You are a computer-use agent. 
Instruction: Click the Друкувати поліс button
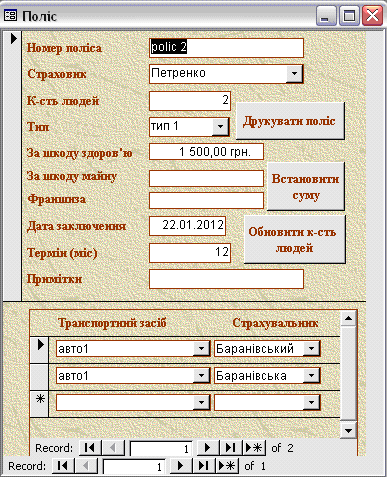coord(290,121)
